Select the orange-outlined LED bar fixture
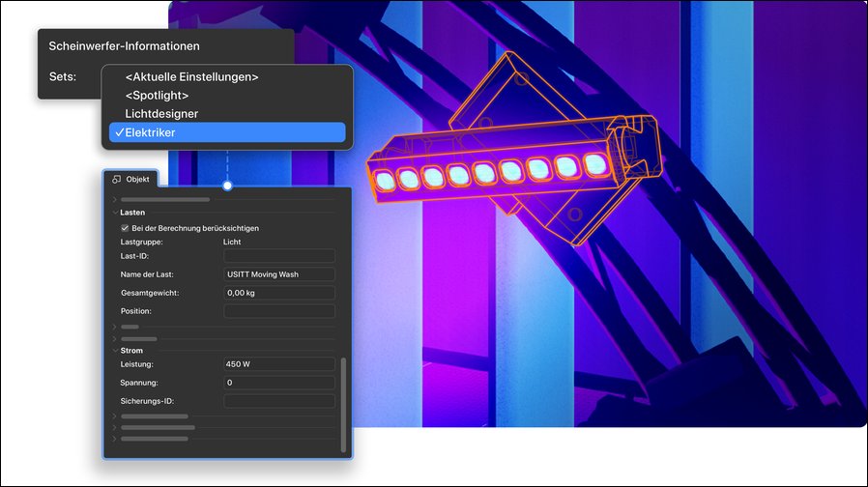Viewport: 868px width, 487px height. tap(515, 160)
